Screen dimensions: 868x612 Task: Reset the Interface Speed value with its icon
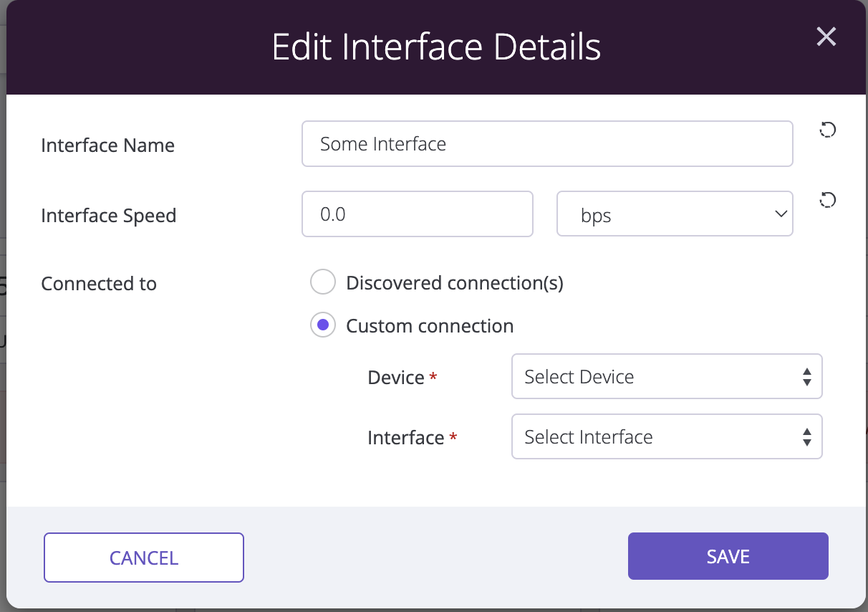click(x=827, y=200)
